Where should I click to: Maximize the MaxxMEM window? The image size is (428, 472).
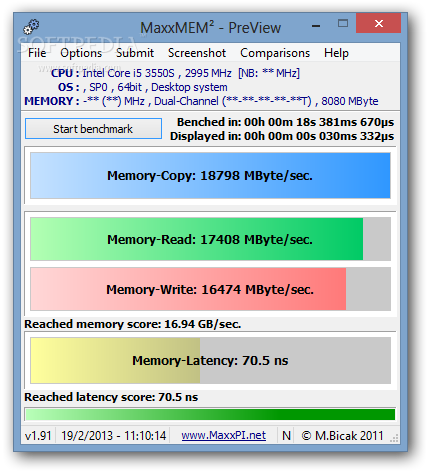click(343, 23)
